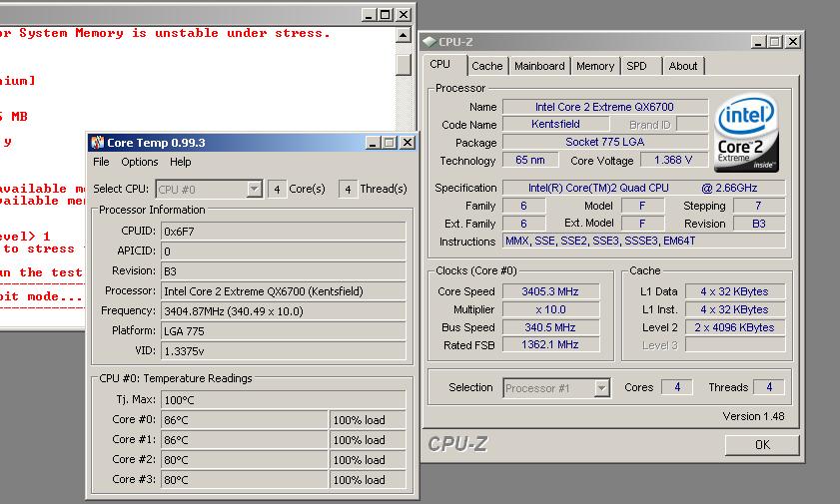Minimize the Core Temp window
This screenshot has width=840, height=504.
tap(373, 143)
